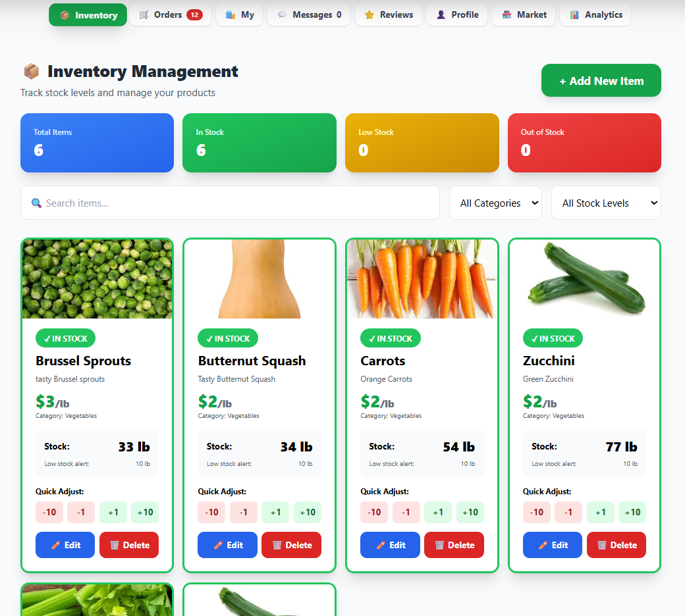Click the trash icon on Zucchini Delete
The width and height of the screenshot is (685, 616).
[x=601, y=545]
